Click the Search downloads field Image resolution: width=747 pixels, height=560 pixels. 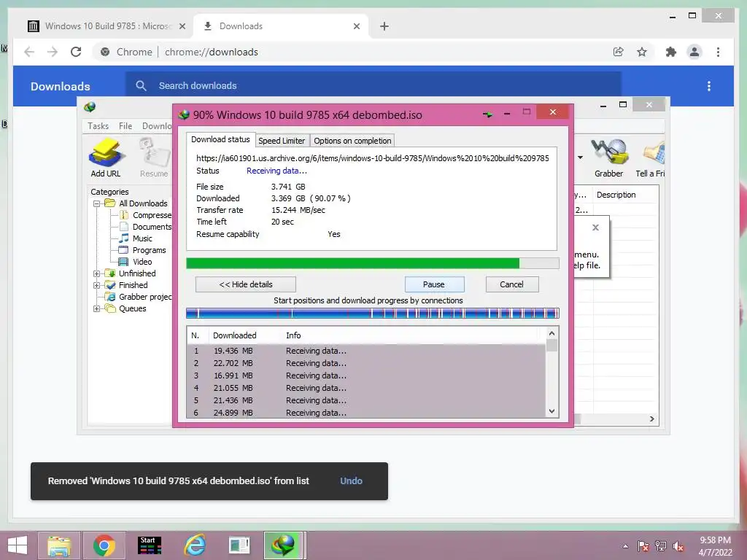click(373, 86)
